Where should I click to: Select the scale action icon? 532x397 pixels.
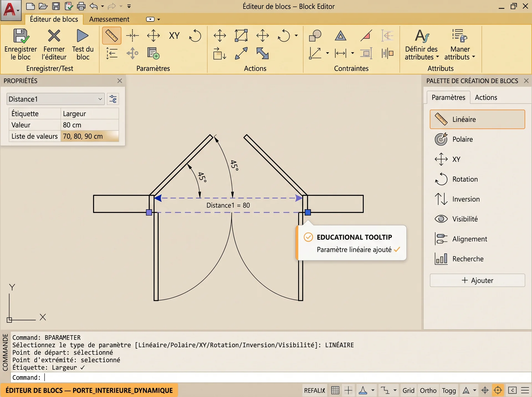tap(241, 36)
